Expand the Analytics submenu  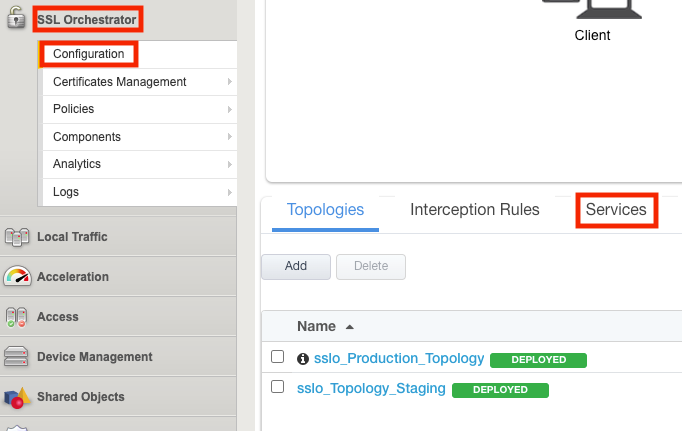point(230,164)
